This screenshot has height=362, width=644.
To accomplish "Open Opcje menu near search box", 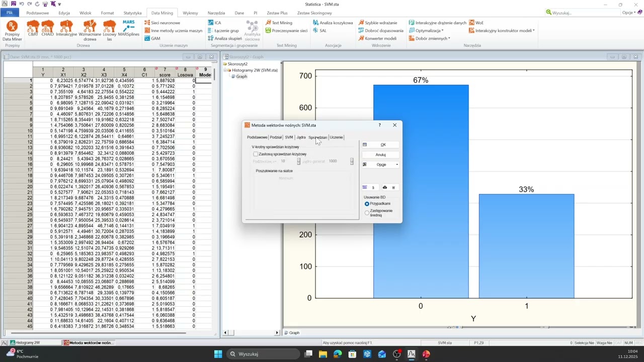I will 629,13.
